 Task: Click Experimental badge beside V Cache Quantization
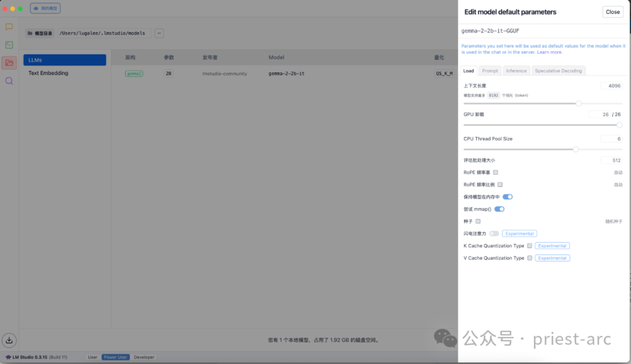(x=552, y=258)
